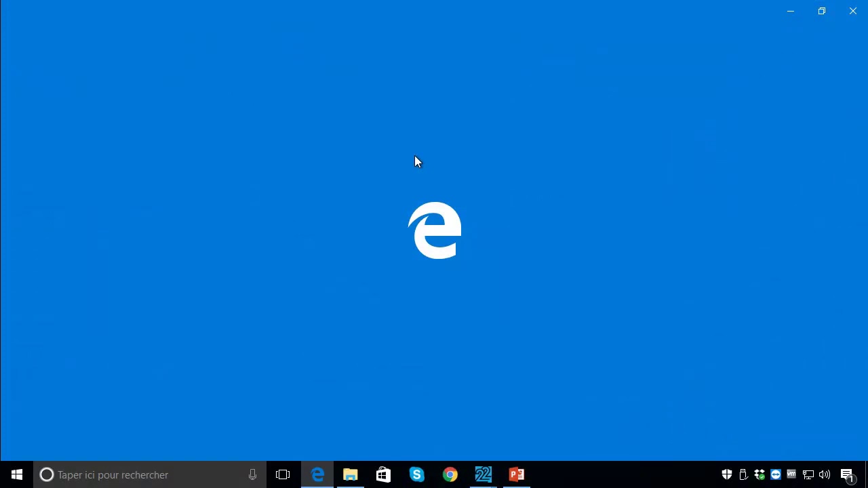Restore down the Microsoft Edge window
Screen dimensions: 868x488
coord(822,11)
